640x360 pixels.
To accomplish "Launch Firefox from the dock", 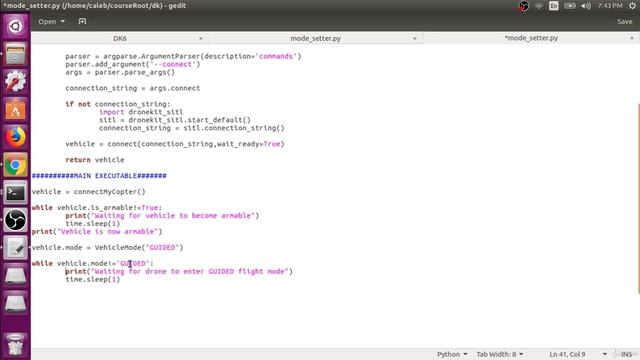I will point(15,137).
